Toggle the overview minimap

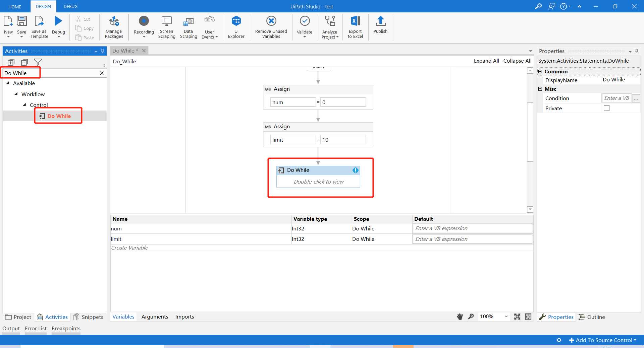[x=528, y=317]
